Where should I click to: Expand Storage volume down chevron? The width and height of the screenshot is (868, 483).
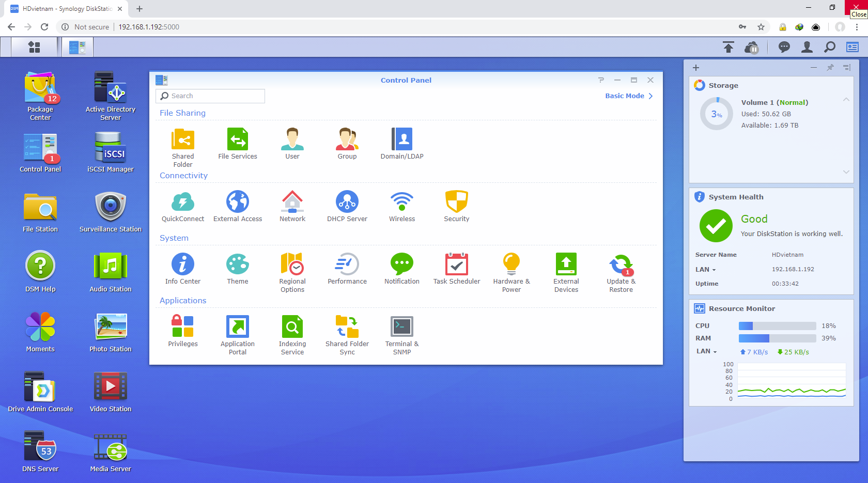[x=846, y=172]
